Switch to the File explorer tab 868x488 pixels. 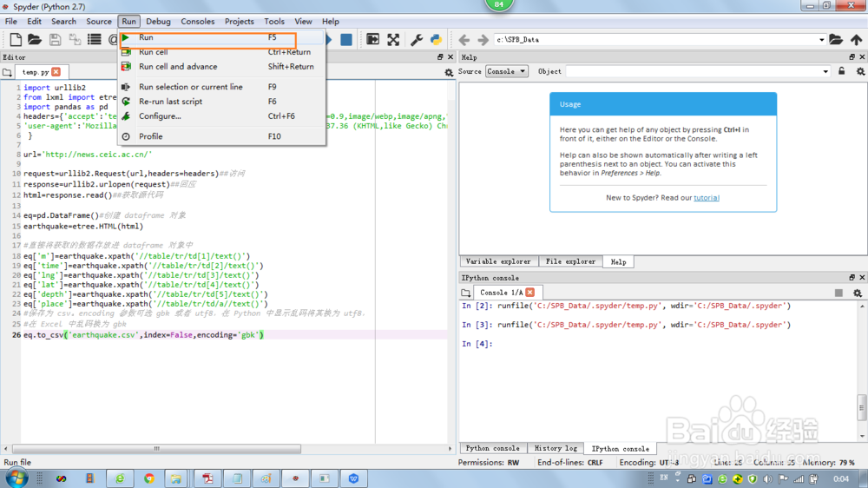pos(571,261)
